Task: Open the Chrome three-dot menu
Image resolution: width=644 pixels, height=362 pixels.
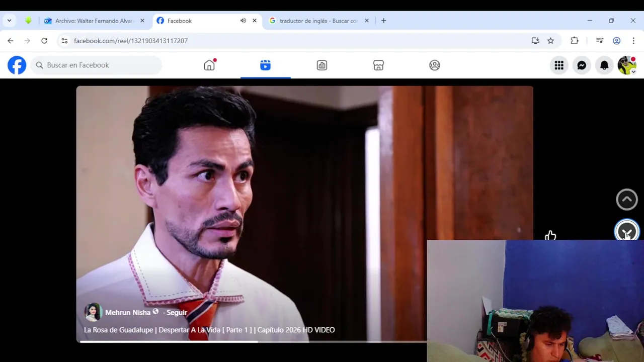Action: [x=633, y=41]
